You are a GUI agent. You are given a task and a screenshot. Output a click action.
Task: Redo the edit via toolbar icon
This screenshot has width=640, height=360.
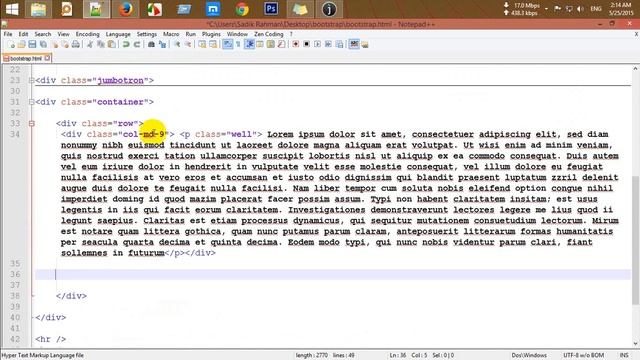(x=137, y=44)
